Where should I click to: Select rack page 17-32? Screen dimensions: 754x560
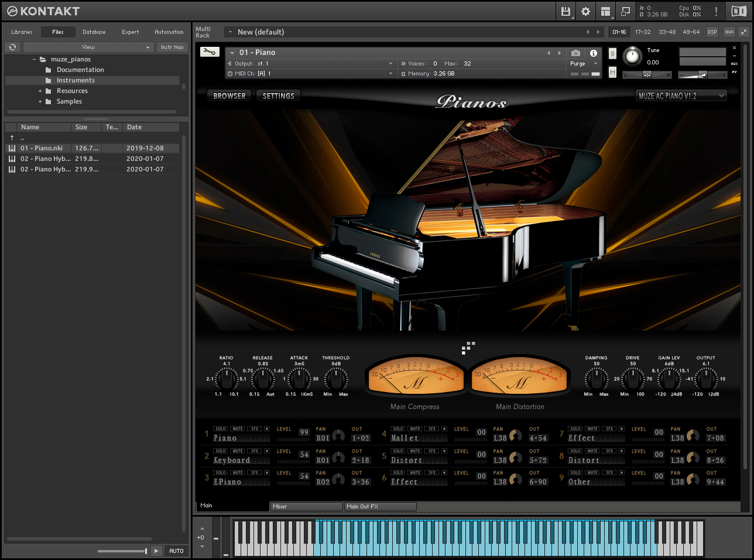pyautogui.click(x=643, y=32)
